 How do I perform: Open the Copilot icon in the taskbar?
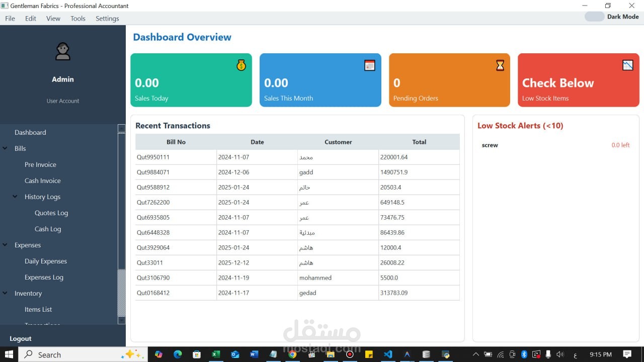[x=158, y=354]
